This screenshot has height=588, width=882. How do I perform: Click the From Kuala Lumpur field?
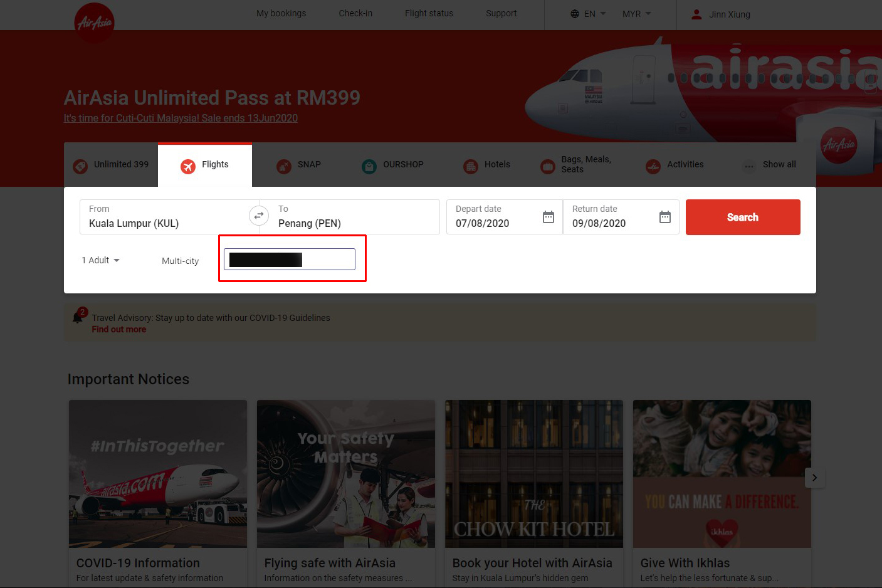[x=164, y=217]
